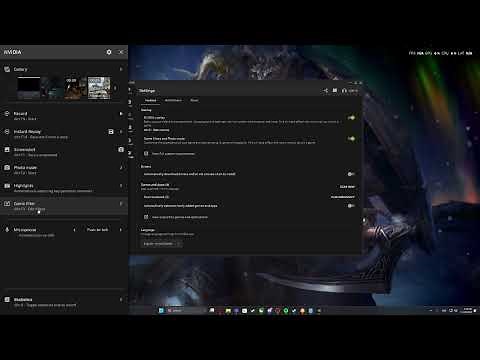Click the Game Filter icon
This screenshot has width=480, height=360.
pyautogui.click(x=7, y=204)
